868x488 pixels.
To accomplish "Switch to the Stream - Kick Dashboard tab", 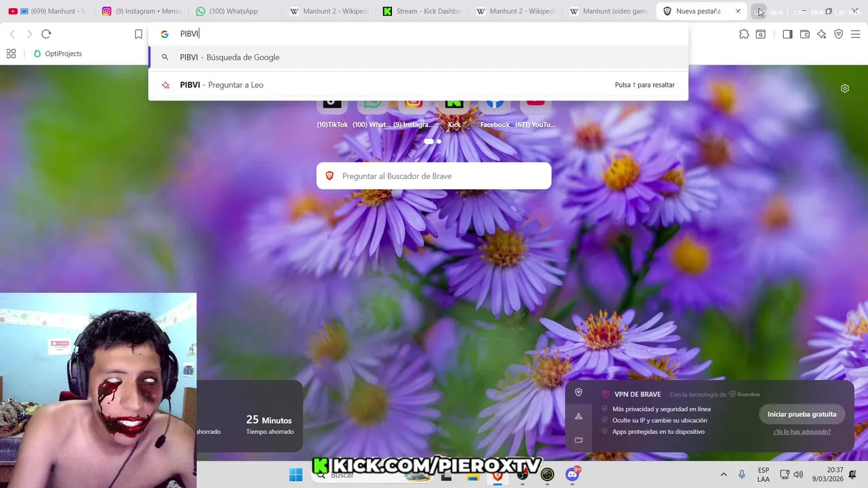I will (422, 11).
